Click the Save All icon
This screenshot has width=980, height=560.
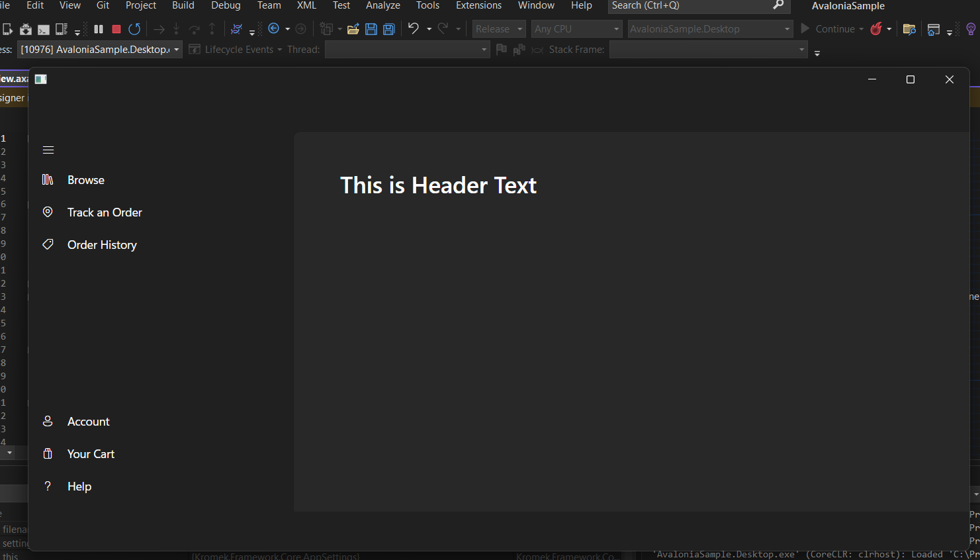point(388,28)
